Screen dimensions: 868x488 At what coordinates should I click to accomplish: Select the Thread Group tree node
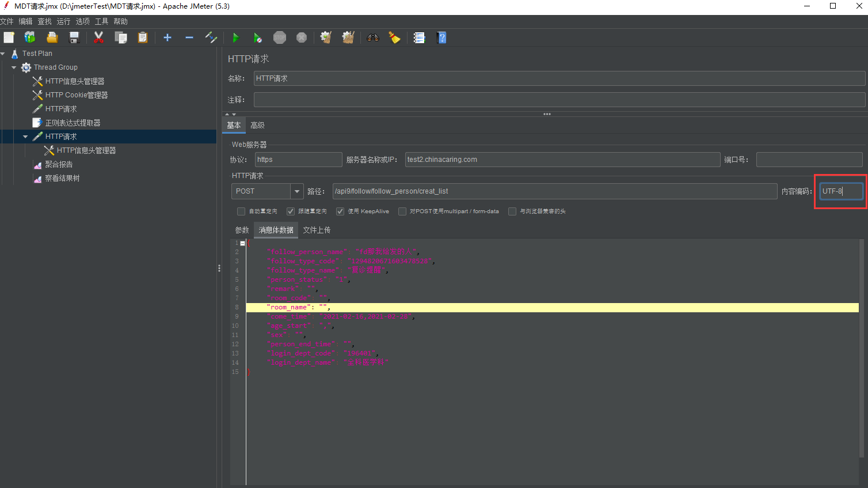click(x=55, y=67)
